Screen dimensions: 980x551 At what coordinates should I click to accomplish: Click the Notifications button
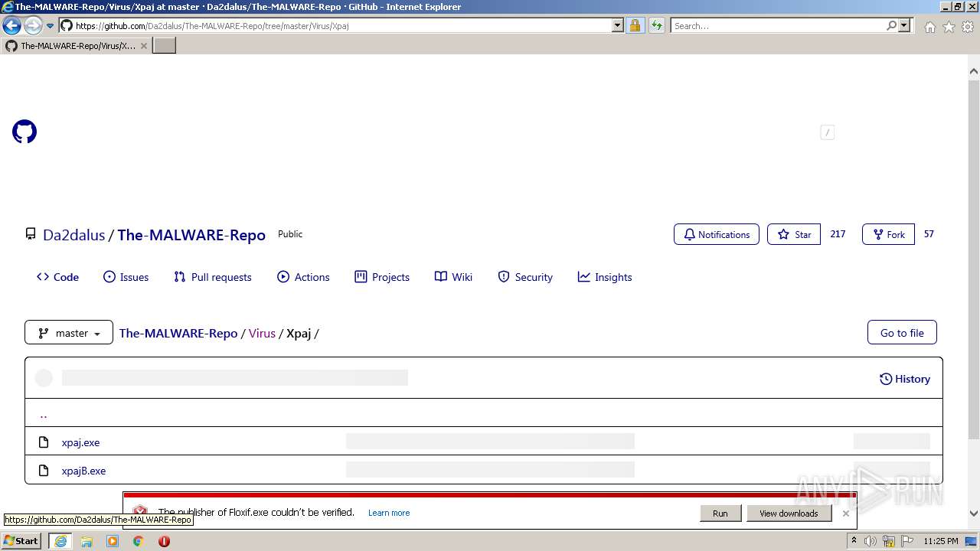pyautogui.click(x=717, y=234)
